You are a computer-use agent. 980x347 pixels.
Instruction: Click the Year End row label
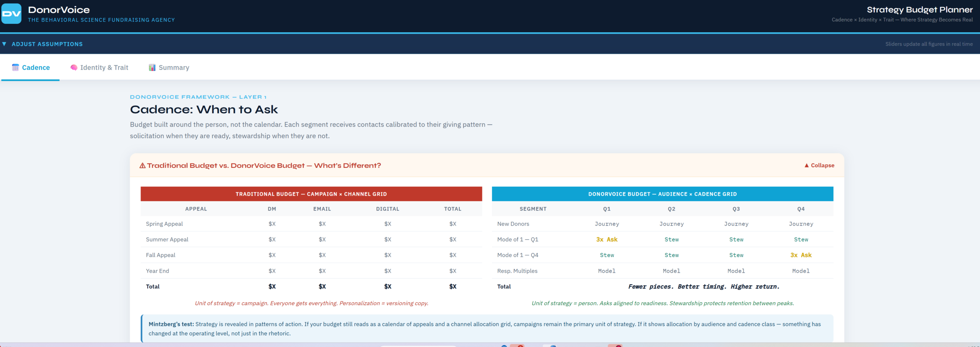click(157, 271)
